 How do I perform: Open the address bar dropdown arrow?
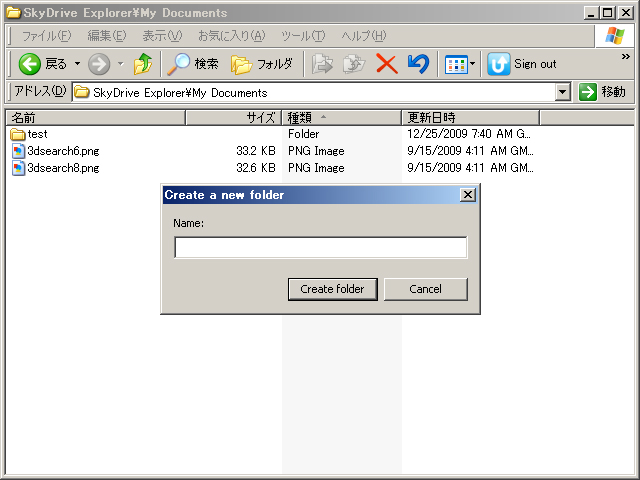coord(562,93)
